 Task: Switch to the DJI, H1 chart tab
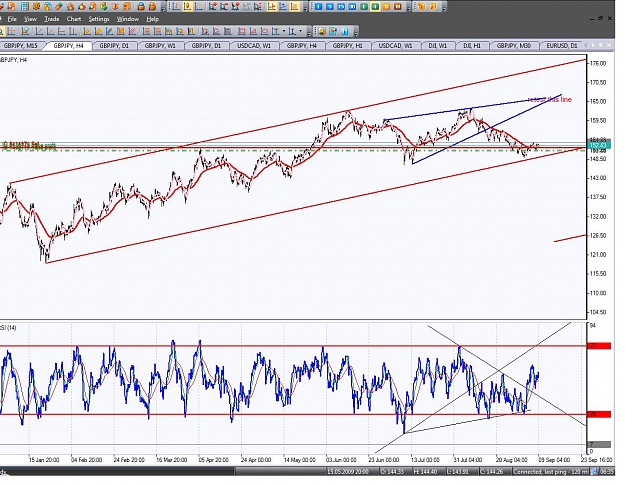point(472,45)
